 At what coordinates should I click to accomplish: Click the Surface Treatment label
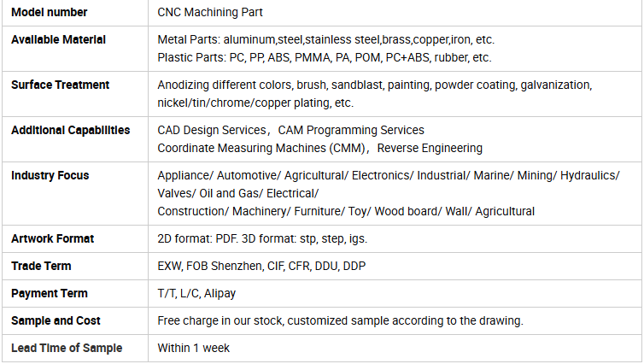pyautogui.click(x=60, y=85)
